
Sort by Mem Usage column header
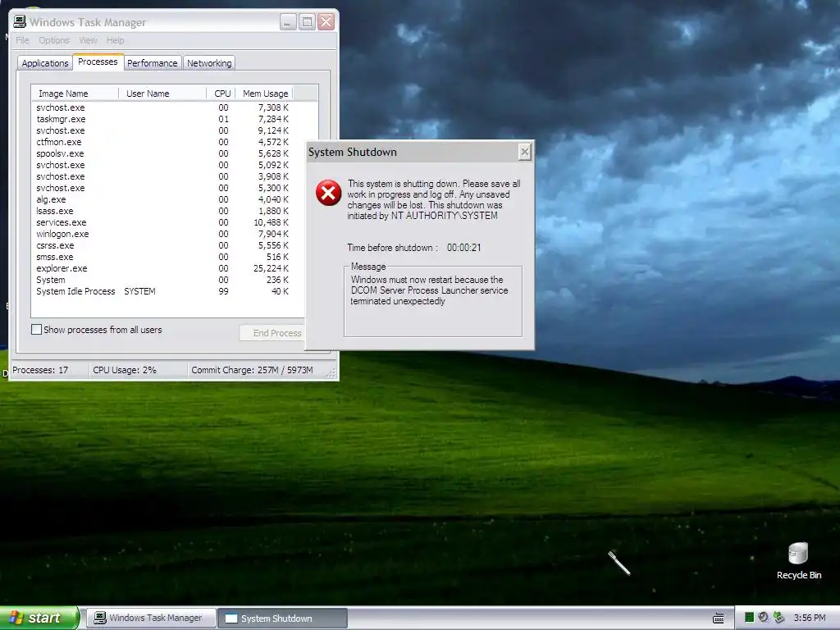click(x=264, y=94)
